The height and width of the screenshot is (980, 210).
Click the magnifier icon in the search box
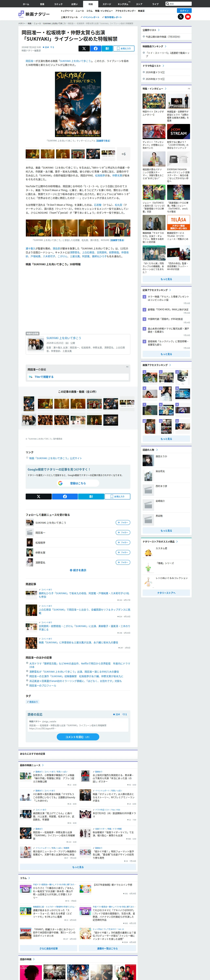(x=168, y=4)
